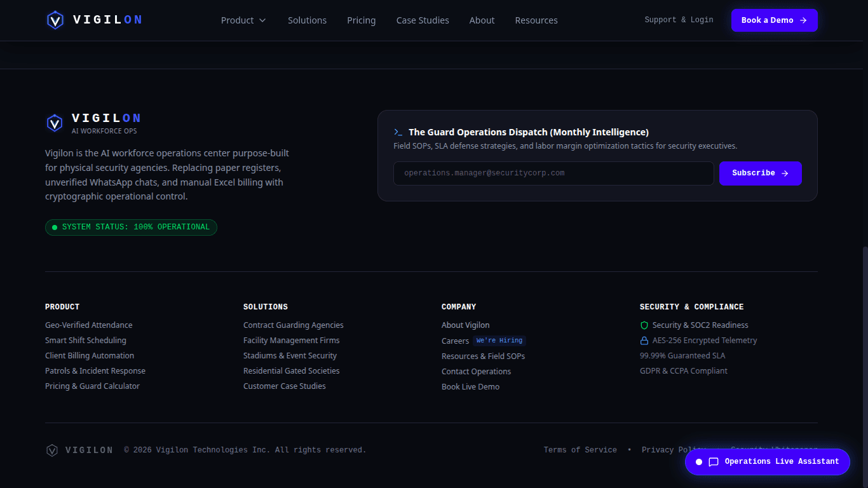Click the grey Vigilon logo beside copyright
The image size is (868, 488).
(x=52, y=451)
